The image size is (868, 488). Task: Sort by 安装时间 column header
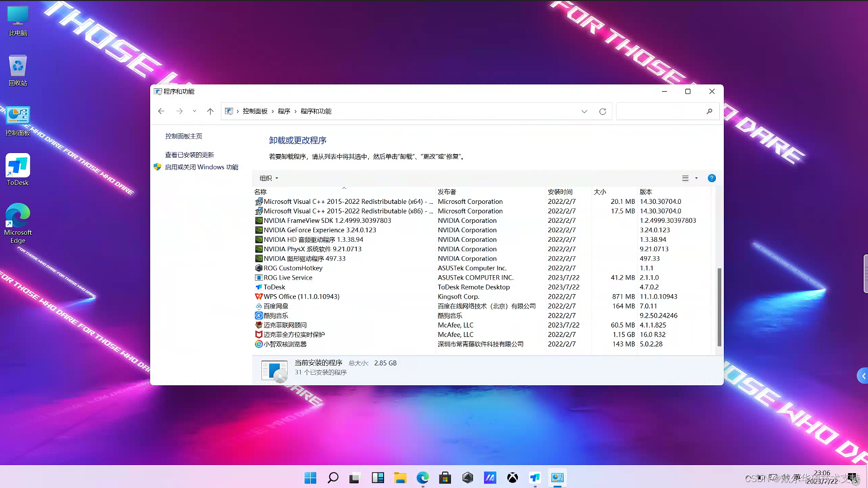coord(569,191)
